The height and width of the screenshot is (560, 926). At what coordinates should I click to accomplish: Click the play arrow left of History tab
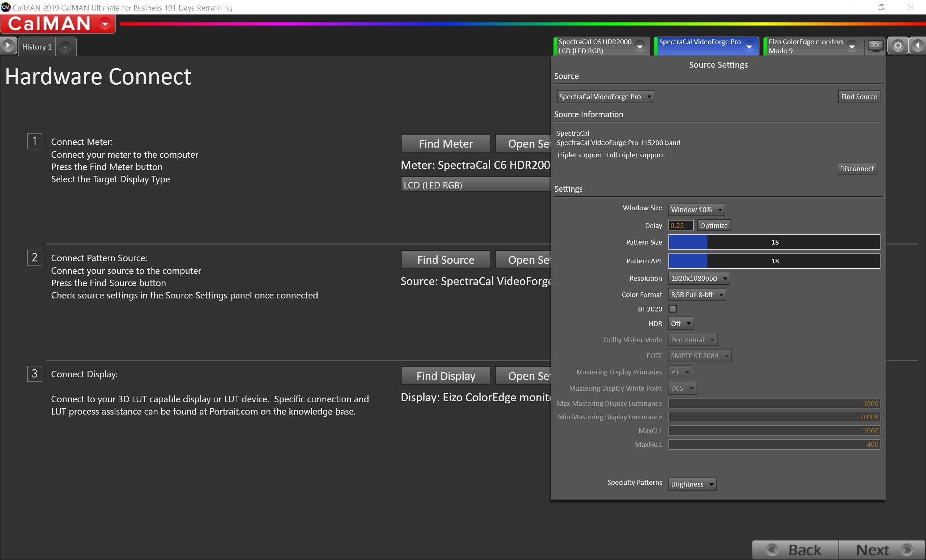[8, 46]
